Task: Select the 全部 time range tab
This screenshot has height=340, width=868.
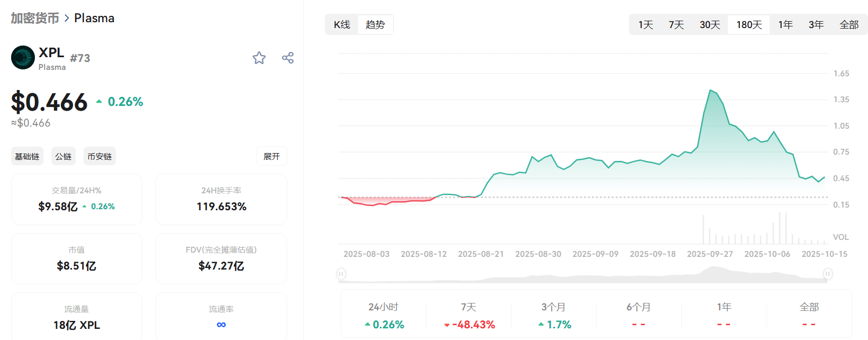Action: pos(849,25)
